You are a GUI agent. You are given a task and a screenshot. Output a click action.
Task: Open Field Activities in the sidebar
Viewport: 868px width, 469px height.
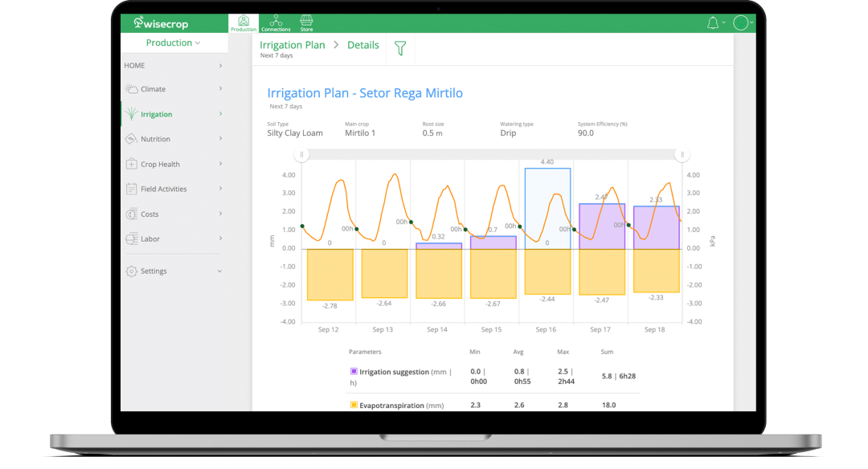tap(163, 190)
